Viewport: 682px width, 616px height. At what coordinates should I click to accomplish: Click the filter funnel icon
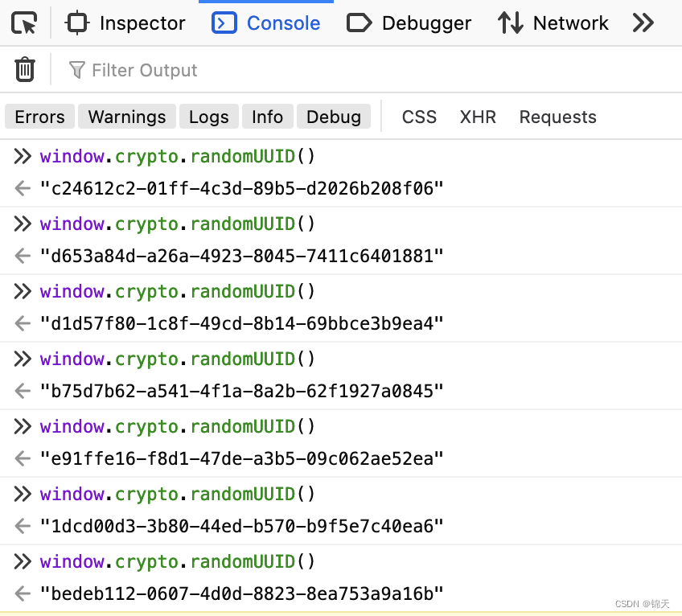coord(76,70)
